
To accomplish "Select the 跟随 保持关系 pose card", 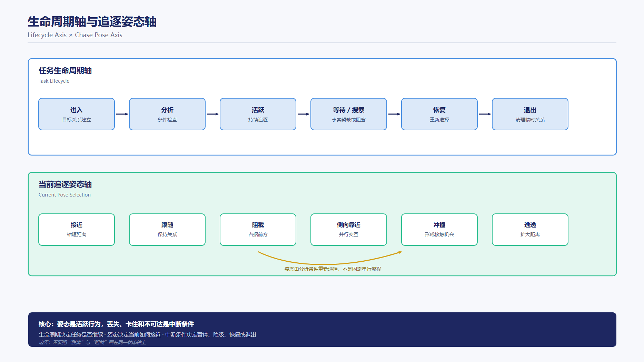I will [167, 230].
